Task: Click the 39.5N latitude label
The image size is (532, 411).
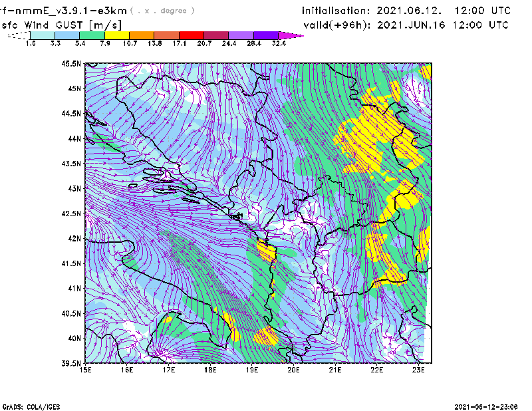Action: pyautogui.click(x=72, y=363)
